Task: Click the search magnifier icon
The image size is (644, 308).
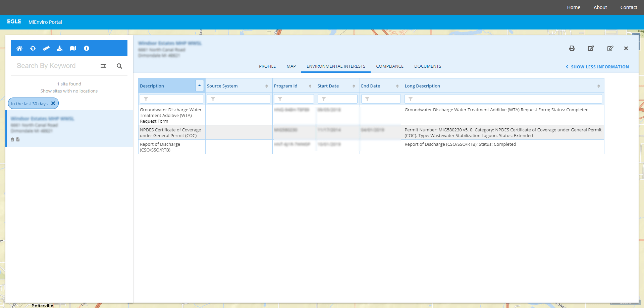Action: click(x=119, y=66)
